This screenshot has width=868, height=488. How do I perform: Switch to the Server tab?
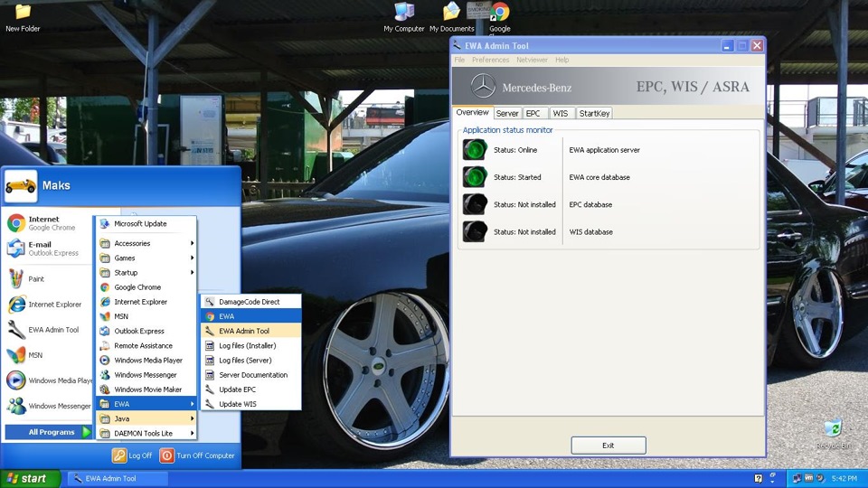click(507, 114)
